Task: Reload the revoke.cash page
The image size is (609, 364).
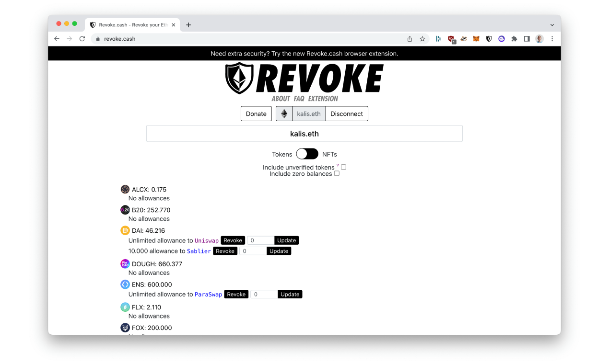Action: click(82, 39)
